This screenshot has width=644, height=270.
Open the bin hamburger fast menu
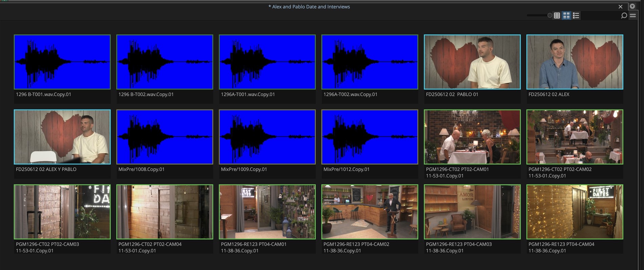pyautogui.click(x=633, y=15)
